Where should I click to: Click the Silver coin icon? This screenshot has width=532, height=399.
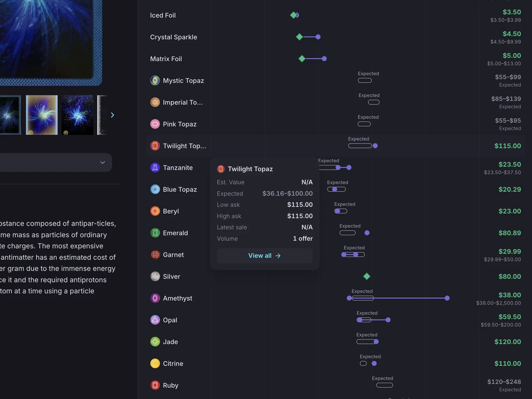click(x=155, y=276)
